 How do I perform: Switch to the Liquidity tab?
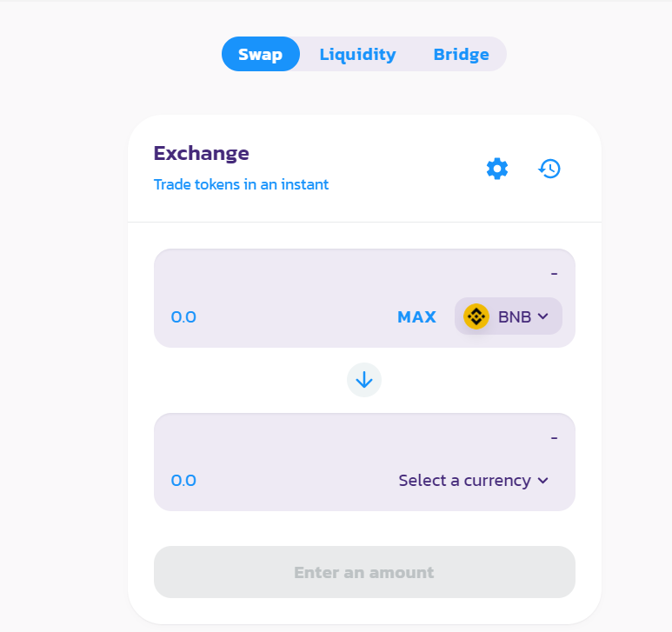click(358, 55)
